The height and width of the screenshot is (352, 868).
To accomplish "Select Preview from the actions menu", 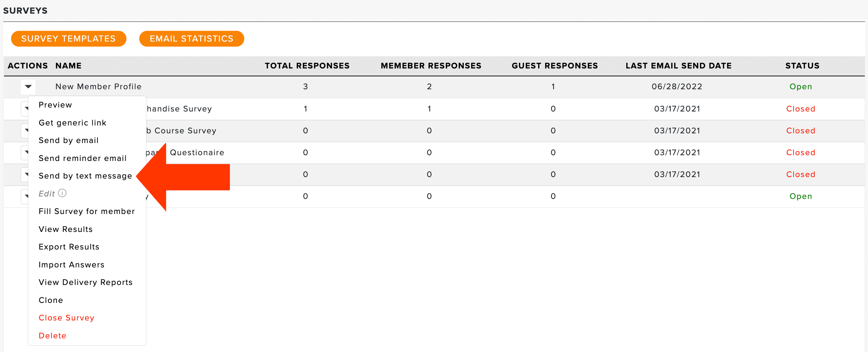I will coord(56,105).
